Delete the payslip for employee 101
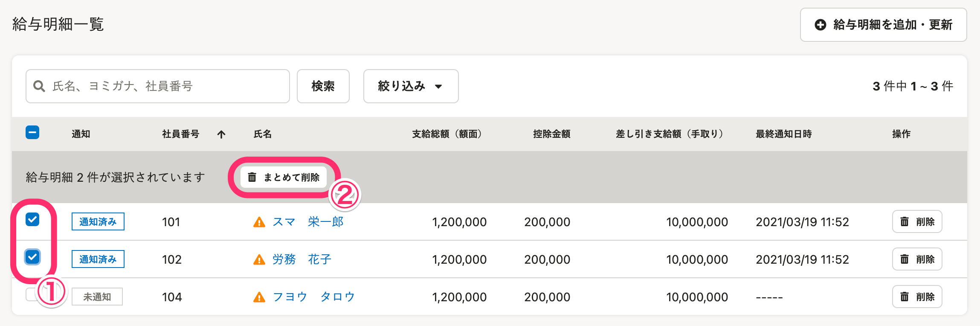Screen dimensions: 980x326 (x=917, y=221)
